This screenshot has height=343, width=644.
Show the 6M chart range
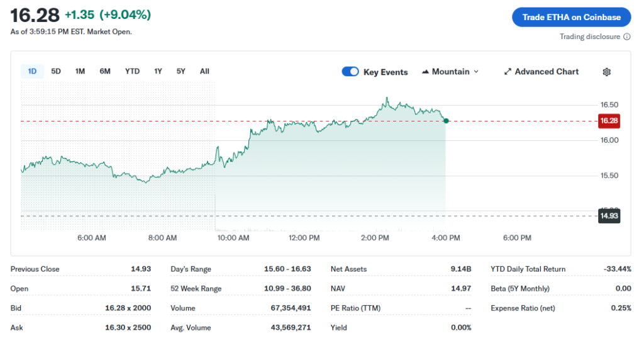(105, 71)
